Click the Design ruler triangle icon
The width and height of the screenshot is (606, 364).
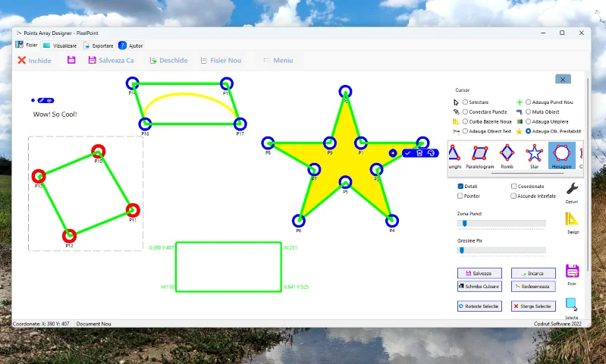(x=573, y=220)
